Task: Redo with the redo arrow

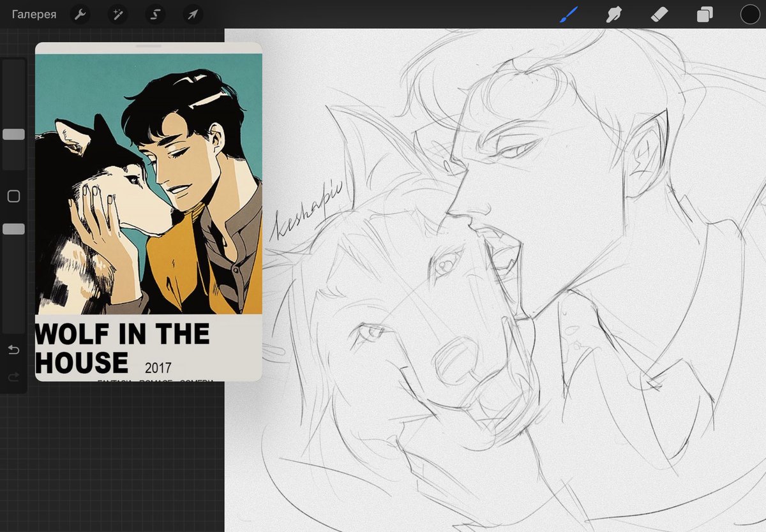Action: 13,378
